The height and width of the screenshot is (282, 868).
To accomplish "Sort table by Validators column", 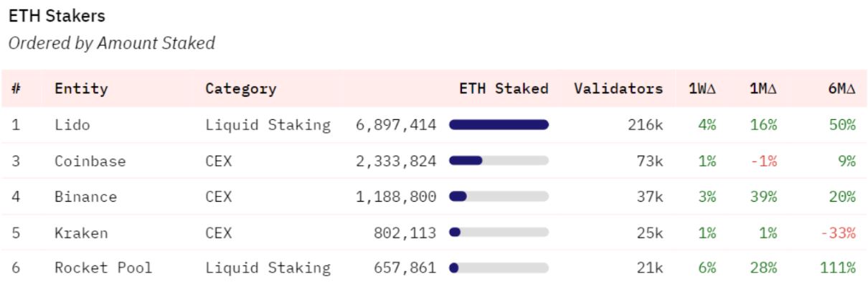I will (618, 90).
